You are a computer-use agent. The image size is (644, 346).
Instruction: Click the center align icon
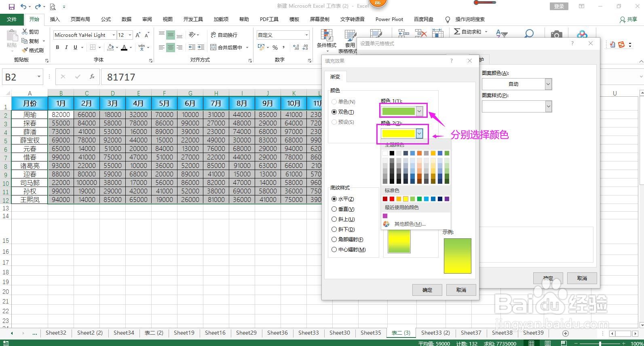coord(171,47)
